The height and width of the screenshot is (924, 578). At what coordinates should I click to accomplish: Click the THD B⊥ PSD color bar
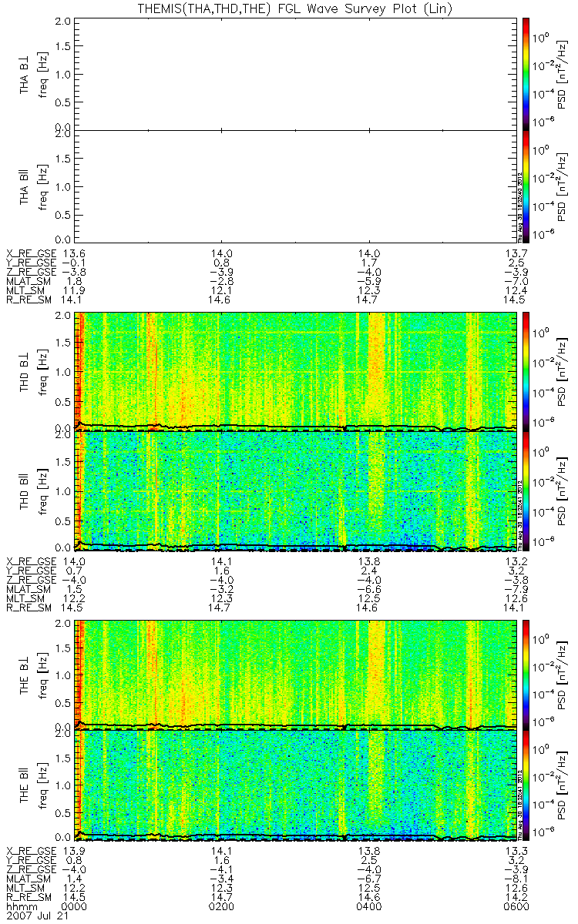526,370
